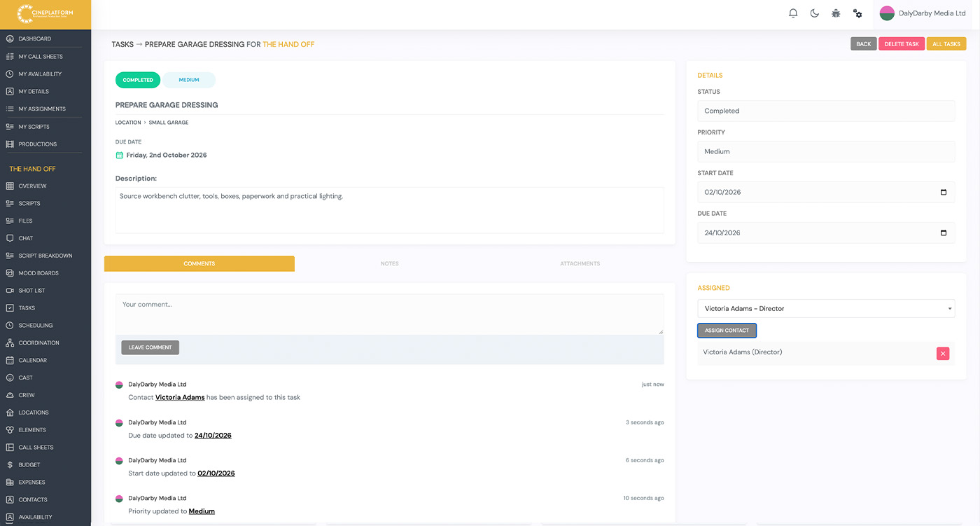Click the Leave Comment button
The image size is (980, 526).
(x=150, y=347)
